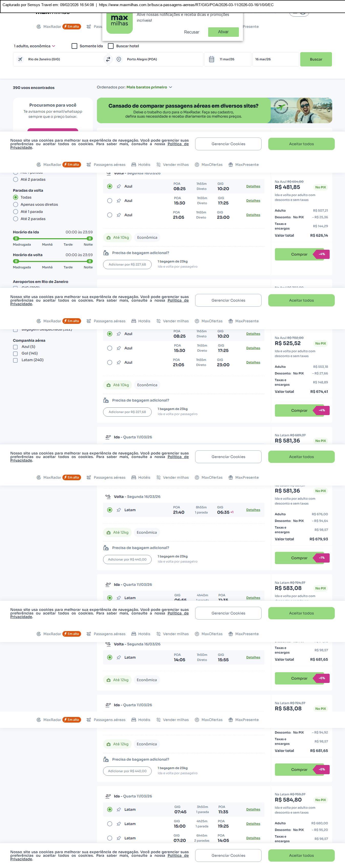
Task: Open the 'Vender milhas' navigation item
Action: 173,165
